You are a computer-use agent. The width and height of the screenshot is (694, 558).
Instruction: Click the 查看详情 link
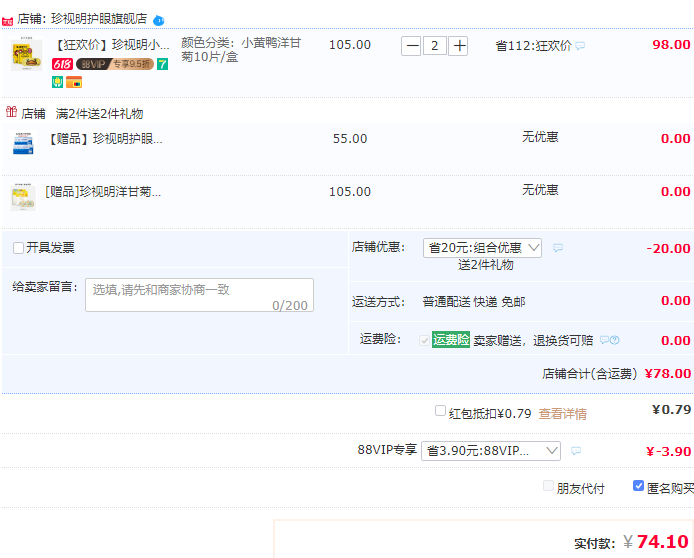(562, 414)
